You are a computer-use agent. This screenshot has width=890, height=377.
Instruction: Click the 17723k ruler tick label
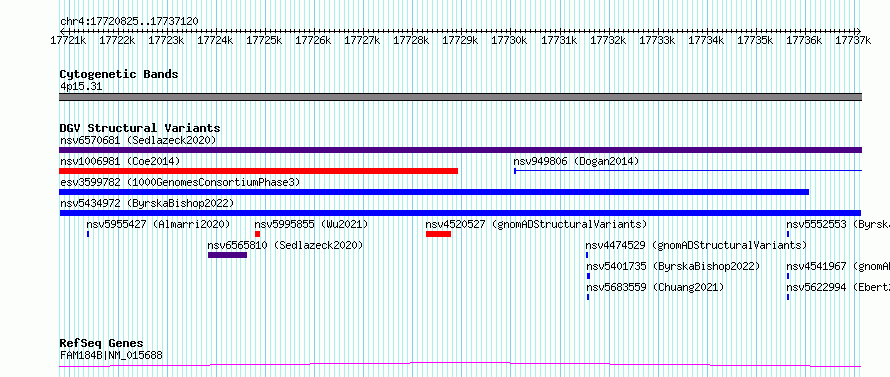[x=166, y=40]
